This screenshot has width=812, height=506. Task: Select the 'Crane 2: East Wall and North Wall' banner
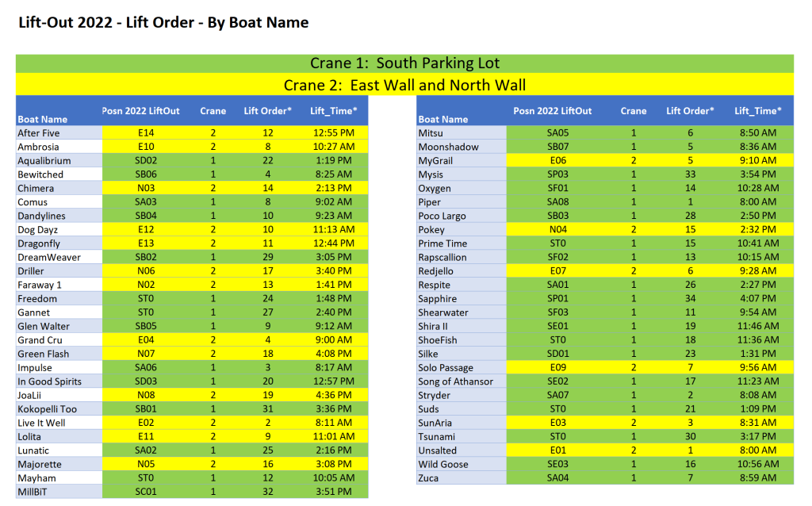tap(404, 85)
